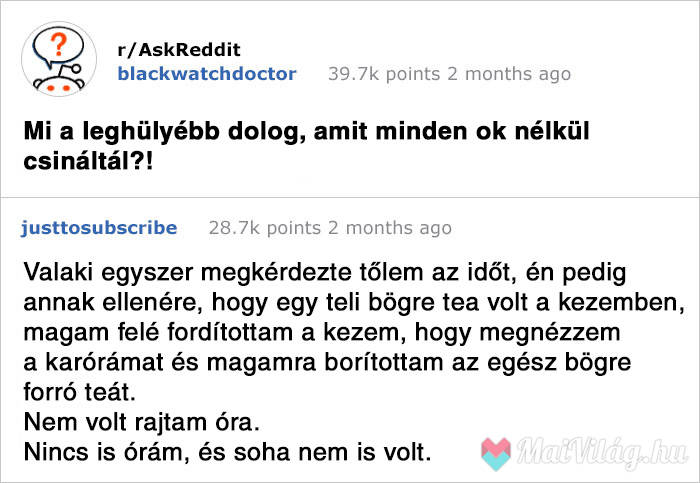Click the text "forró teát."
This screenshot has height=483, width=700.
[x=79, y=392]
